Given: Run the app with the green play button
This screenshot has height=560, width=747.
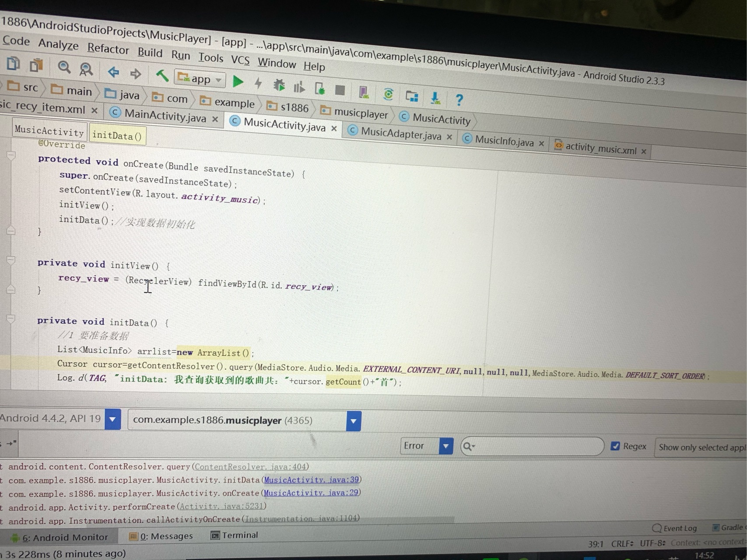Looking at the screenshot, I should click(x=238, y=81).
